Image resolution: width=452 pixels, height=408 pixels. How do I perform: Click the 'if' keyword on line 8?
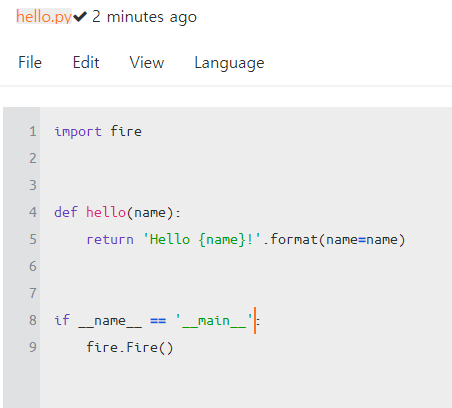click(x=62, y=320)
